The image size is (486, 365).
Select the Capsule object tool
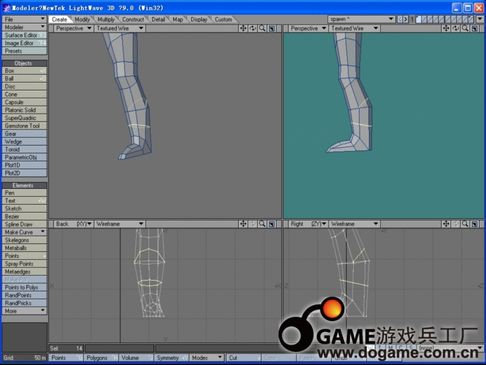pos(24,102)
